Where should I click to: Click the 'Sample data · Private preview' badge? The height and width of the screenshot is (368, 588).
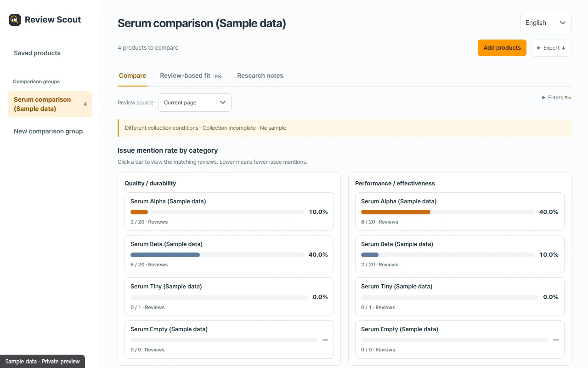pos(42,362)
